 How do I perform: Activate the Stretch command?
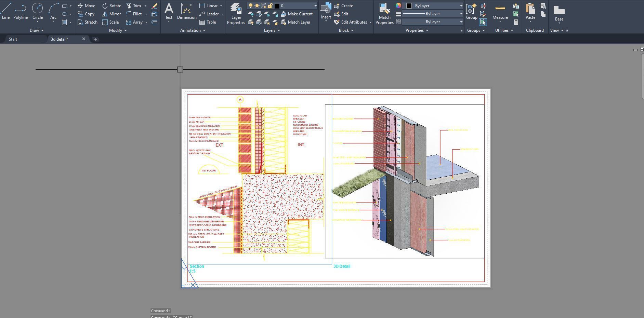[x=88, y=22]
